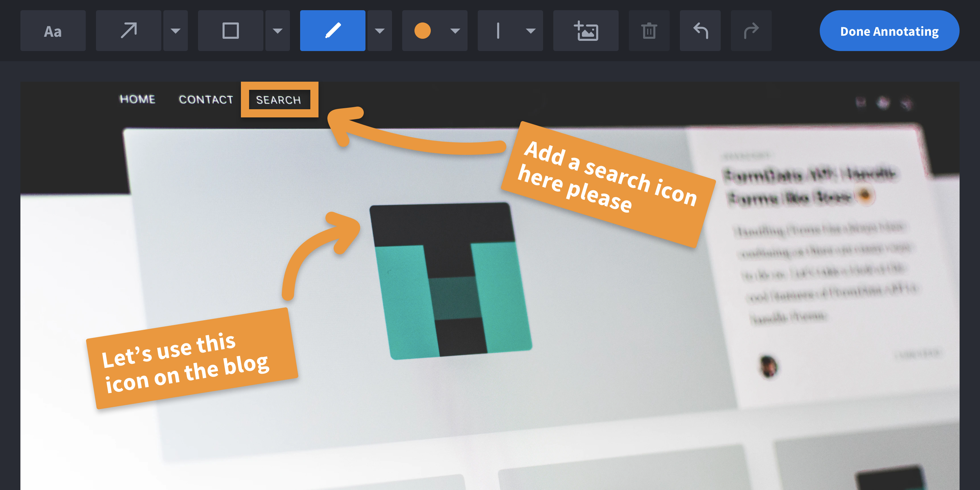Undo the last annotation
The image size is (980, 490).
coord(700,31)
